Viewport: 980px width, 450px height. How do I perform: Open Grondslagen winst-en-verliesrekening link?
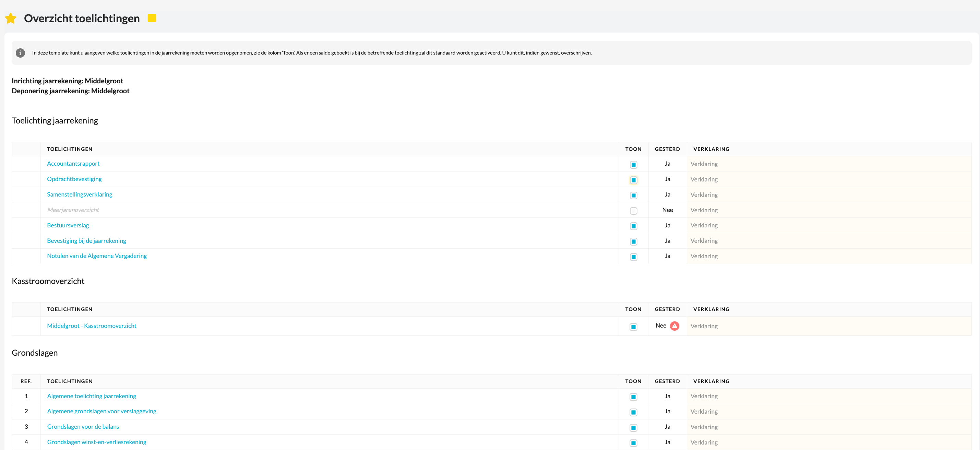[97, 442]
